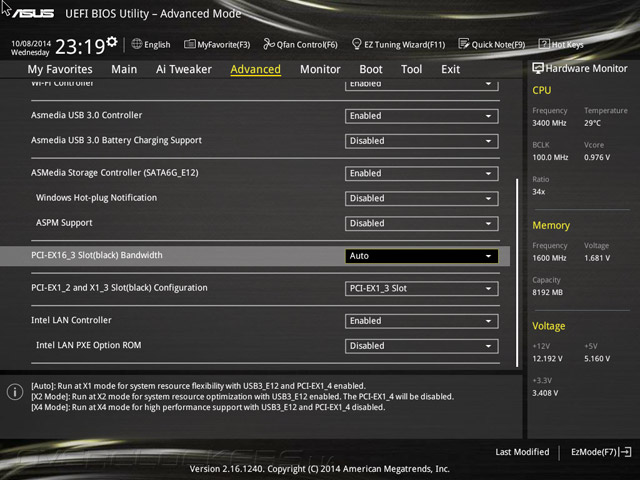The height and width of the screenshot is (480, 640).
Task: Select Asmedia USB 3.0 Controller label
Action: pos(87,115)
